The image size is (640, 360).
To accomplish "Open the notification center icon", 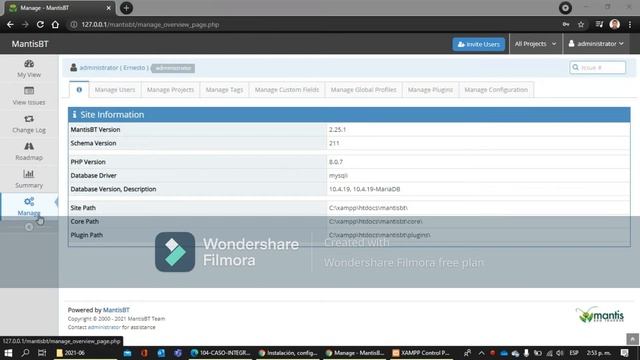I will tap(625, 353).
